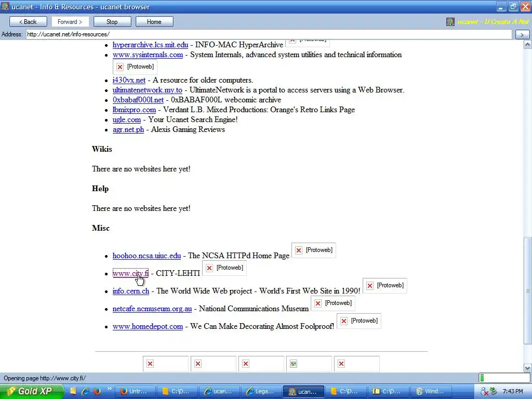Click third broken image in footer row

pos(261,364)
